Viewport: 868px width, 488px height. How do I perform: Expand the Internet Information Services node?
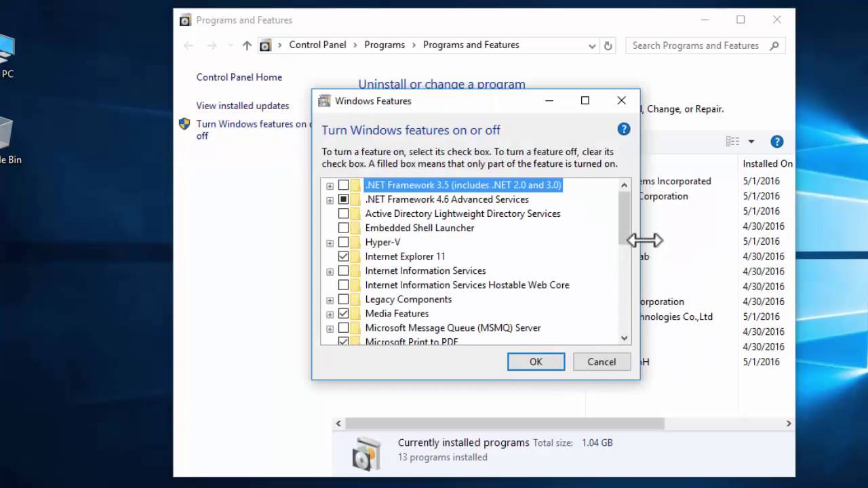(x=330, y=271)
